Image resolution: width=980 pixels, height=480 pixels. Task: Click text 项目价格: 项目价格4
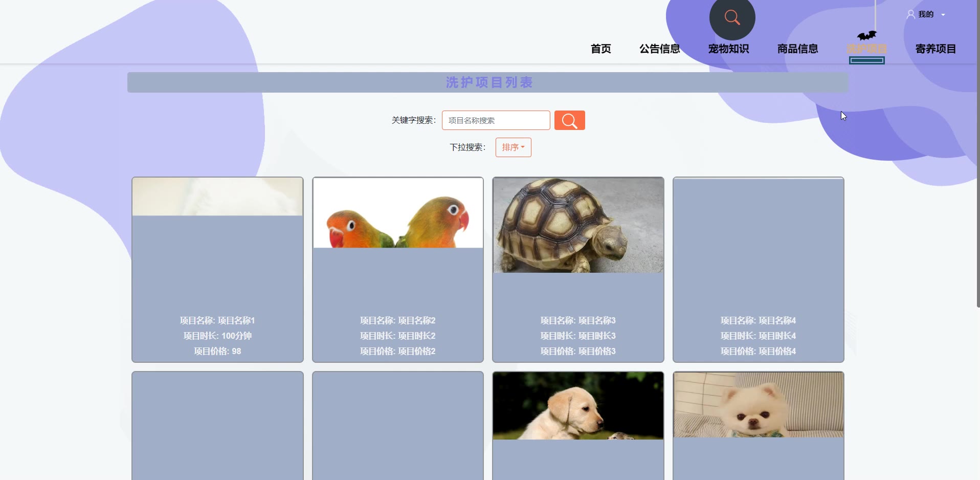(758, 351)
